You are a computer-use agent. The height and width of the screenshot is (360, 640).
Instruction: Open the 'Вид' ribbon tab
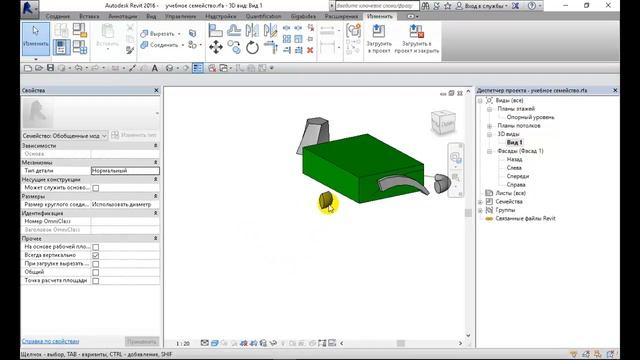click(151, 16)
